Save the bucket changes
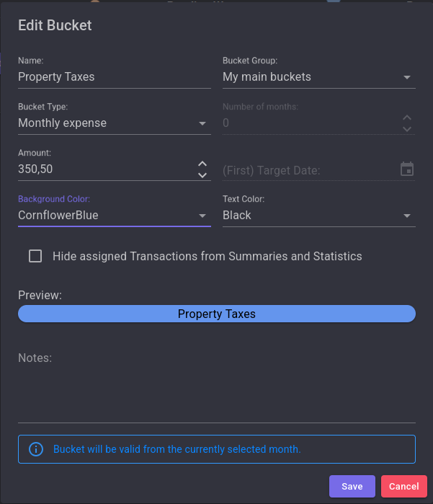Image resolution: width=433 pixels, height=504 pixels. pos(352,487)
